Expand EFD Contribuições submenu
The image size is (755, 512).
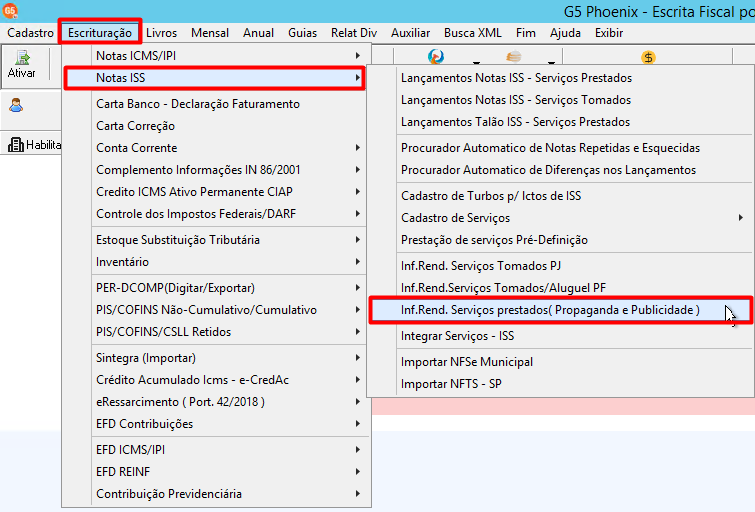[215, 424]
